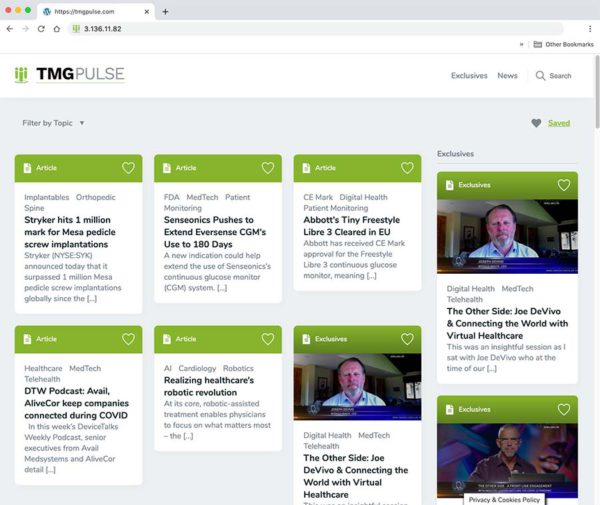Favorite the Stryker Mesa pedicle screw article
Screen dimensions: 600x505
pos(128,168)
